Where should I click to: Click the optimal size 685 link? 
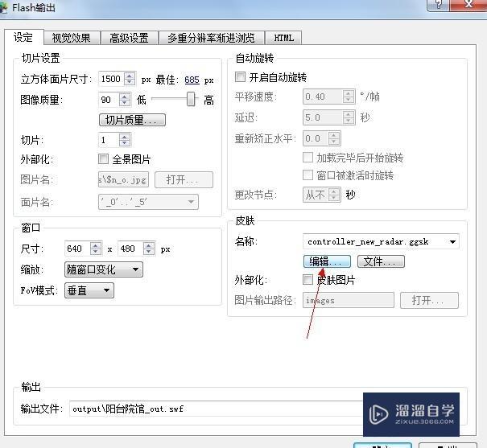(x=192, y=80)
